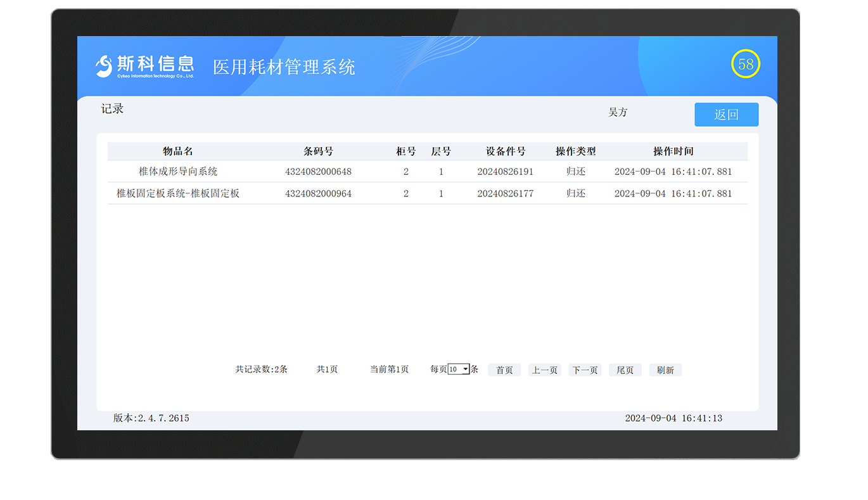Jump to last page with 尾页

click(625, 370)
